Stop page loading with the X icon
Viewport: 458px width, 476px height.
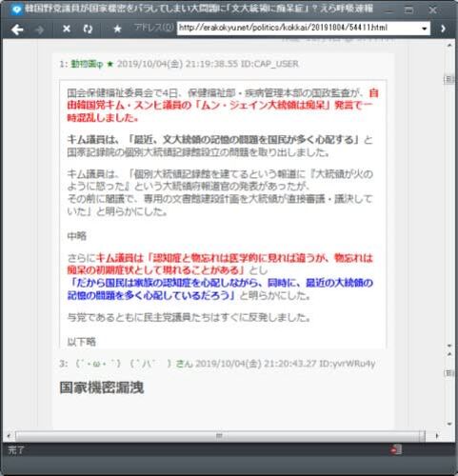tap(67, 30)
